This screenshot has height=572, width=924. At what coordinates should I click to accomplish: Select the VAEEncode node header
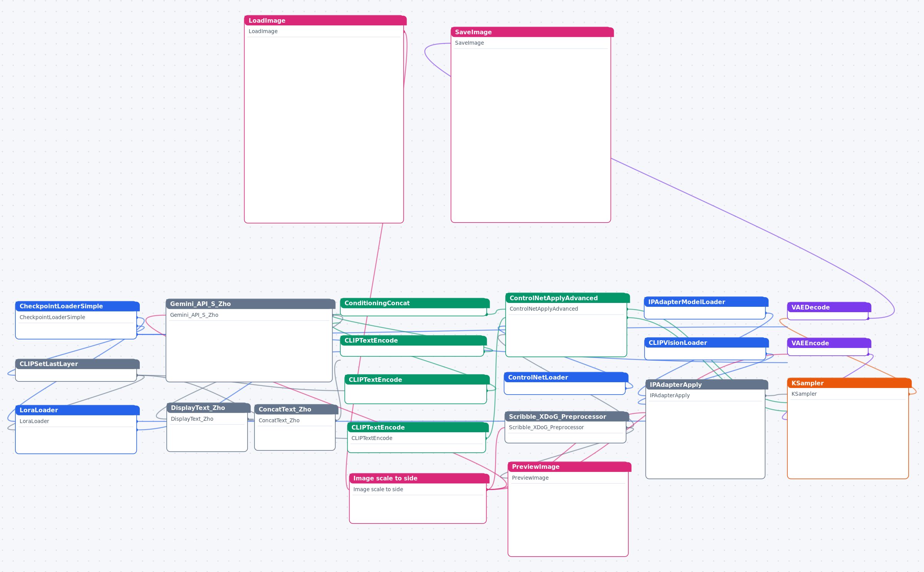tap(829, 343)
